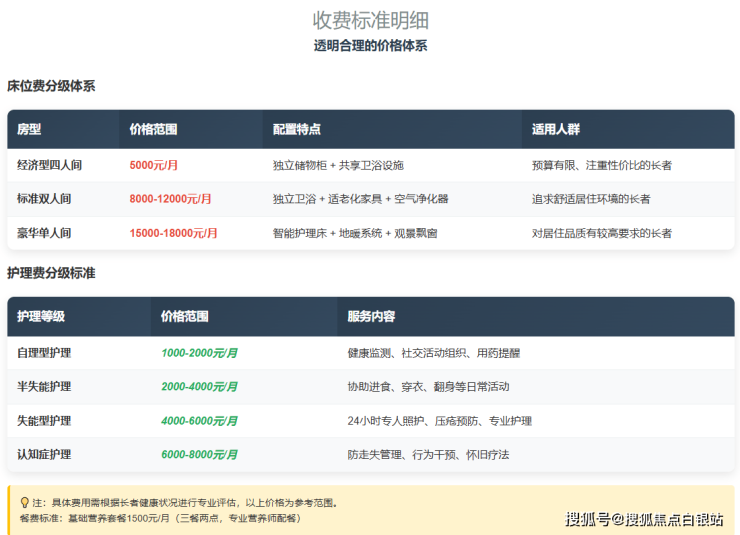Select the 认知症护理 row label
This screenshot has width=740, height=535.
[x=44, y=454]
